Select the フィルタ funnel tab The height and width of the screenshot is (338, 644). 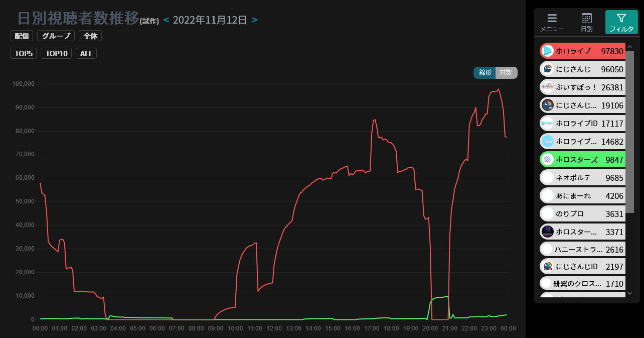(x=621, y=22)
